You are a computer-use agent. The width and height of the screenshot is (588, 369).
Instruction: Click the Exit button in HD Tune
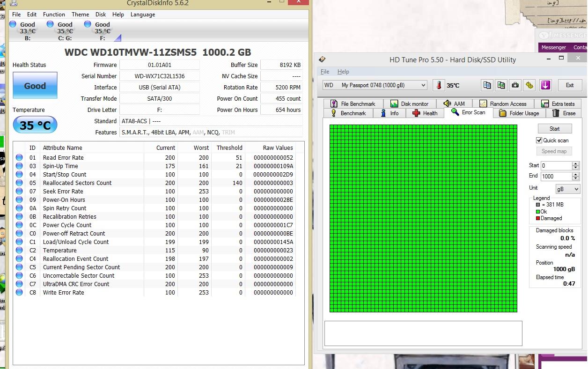click(570, 85)
